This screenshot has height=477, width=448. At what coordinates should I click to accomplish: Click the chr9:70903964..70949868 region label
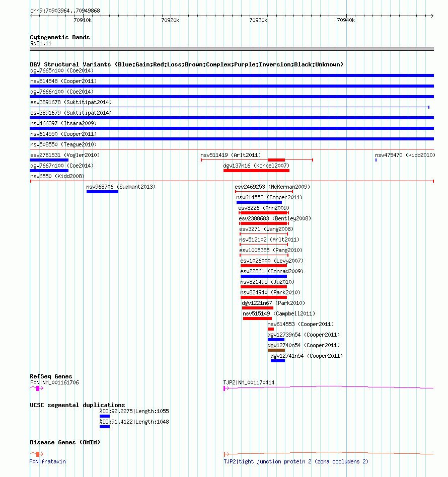tap(65, 11)
